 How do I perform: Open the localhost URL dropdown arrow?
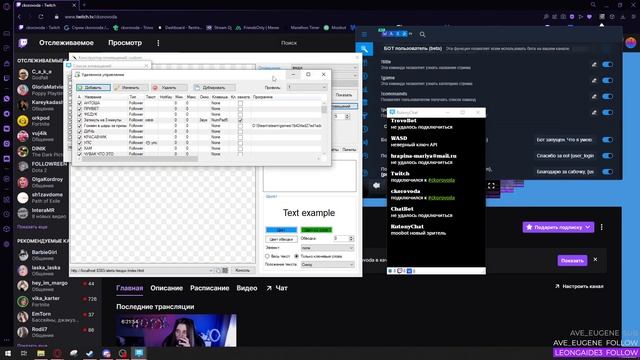tap(211, 270)
